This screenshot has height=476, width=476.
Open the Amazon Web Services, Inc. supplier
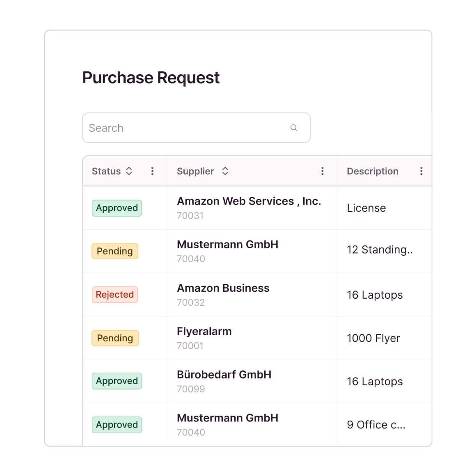pos(249,201)
